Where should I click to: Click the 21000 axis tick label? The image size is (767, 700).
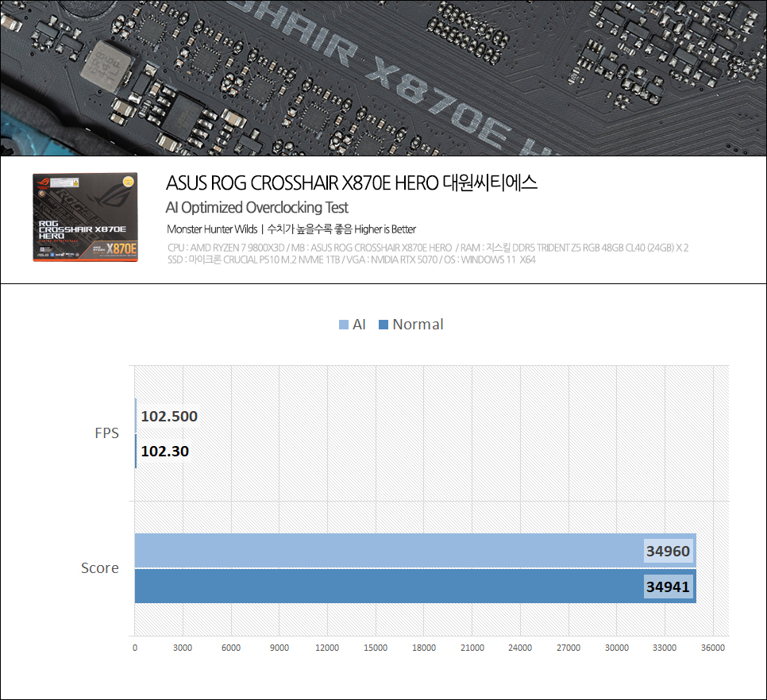[472, 648]
